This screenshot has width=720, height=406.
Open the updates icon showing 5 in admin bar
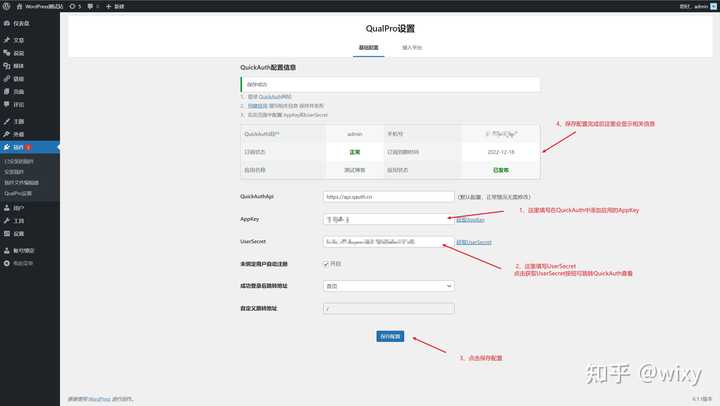[73, 6]
